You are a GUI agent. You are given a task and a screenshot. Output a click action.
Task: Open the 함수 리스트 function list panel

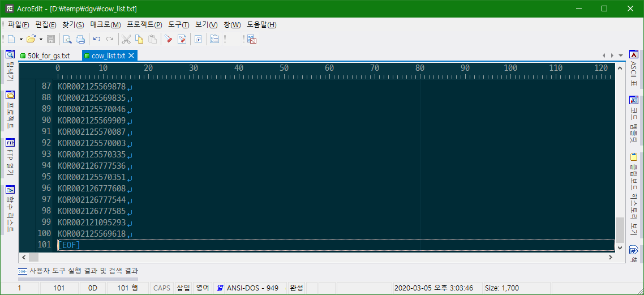tap(10, 209)
